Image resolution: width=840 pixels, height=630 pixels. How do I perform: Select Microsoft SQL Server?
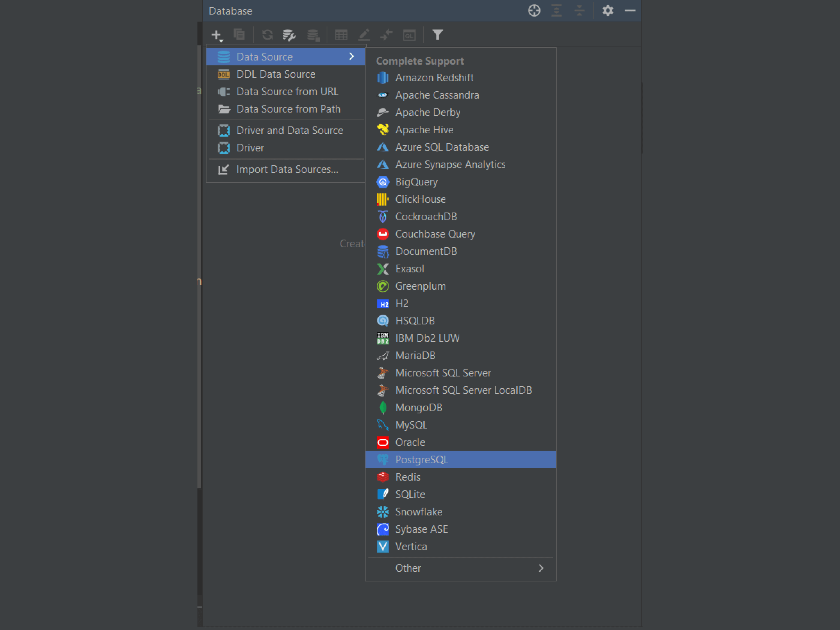[461, 373]
